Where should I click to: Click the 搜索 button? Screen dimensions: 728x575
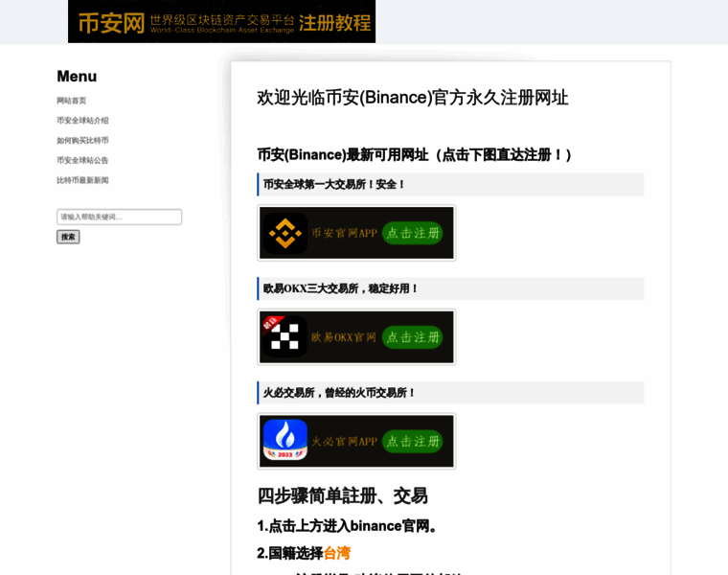(68, 237)
